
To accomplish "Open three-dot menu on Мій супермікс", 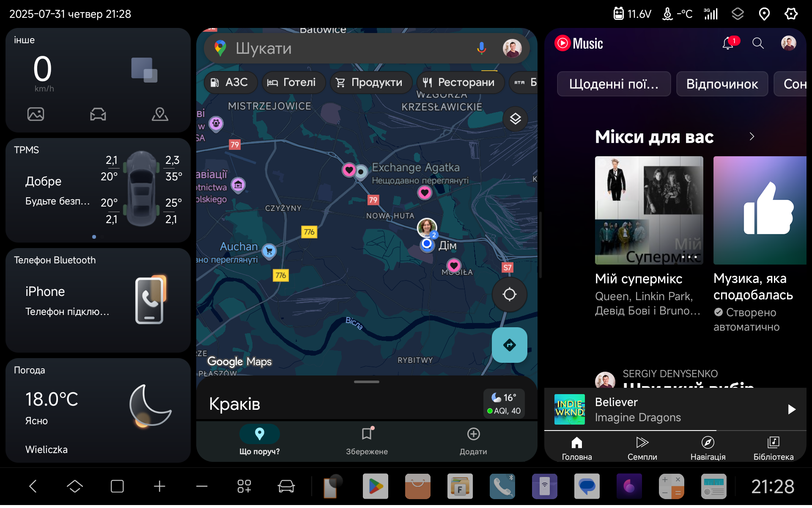I will [689, 257].
